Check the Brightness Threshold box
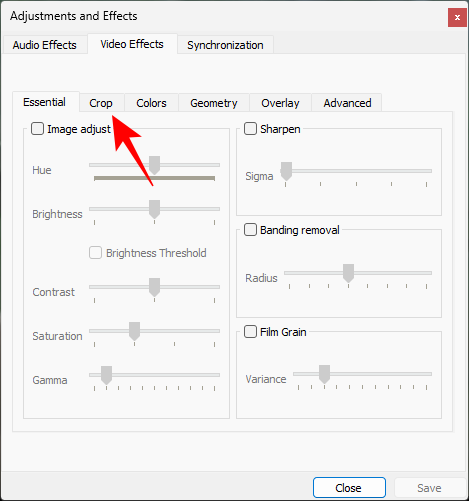469x501 pixels. click(x=95, y=253)
